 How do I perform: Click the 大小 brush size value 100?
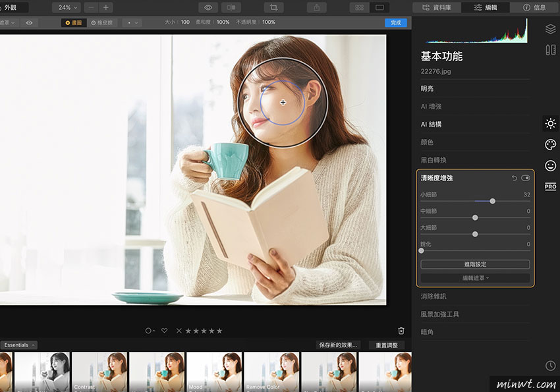point(185,22)
